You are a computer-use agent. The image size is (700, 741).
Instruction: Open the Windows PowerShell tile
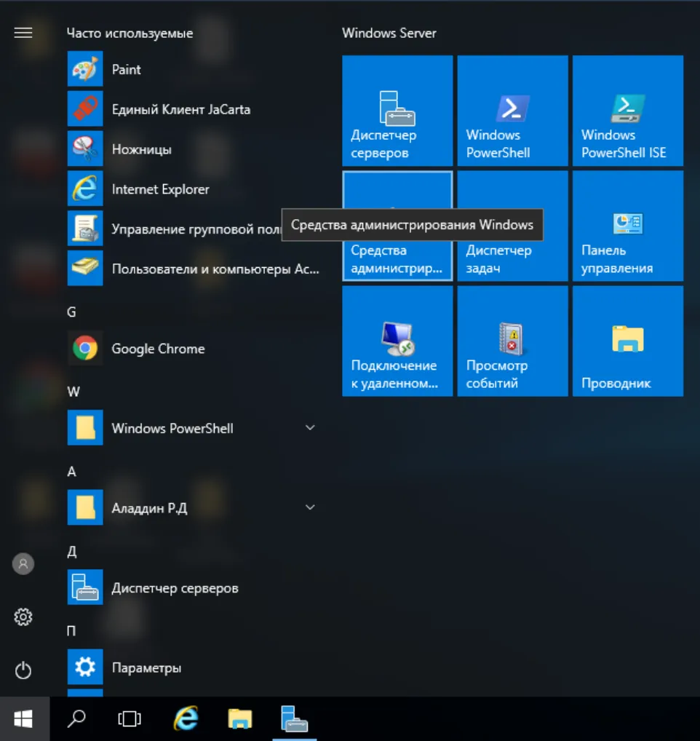coord(512,111)
